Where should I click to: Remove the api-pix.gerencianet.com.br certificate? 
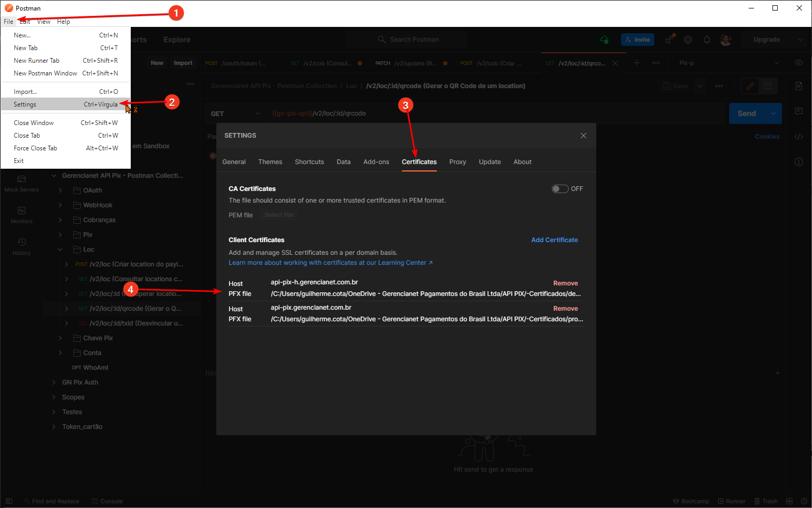click(x=565, y=309)
